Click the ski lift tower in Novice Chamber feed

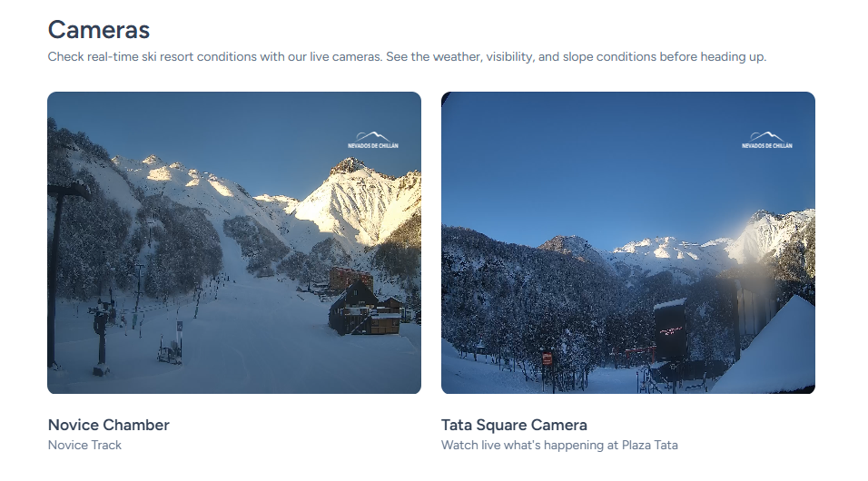(101, 338)
